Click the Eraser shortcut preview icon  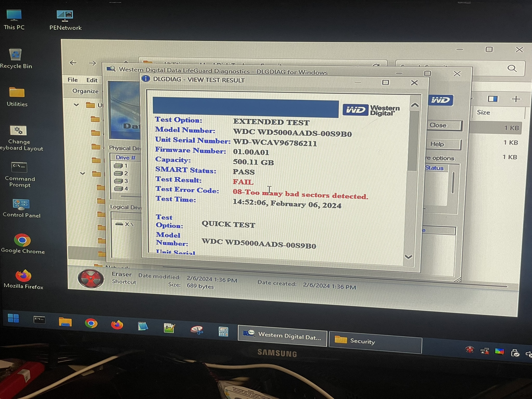coord(91,278)
